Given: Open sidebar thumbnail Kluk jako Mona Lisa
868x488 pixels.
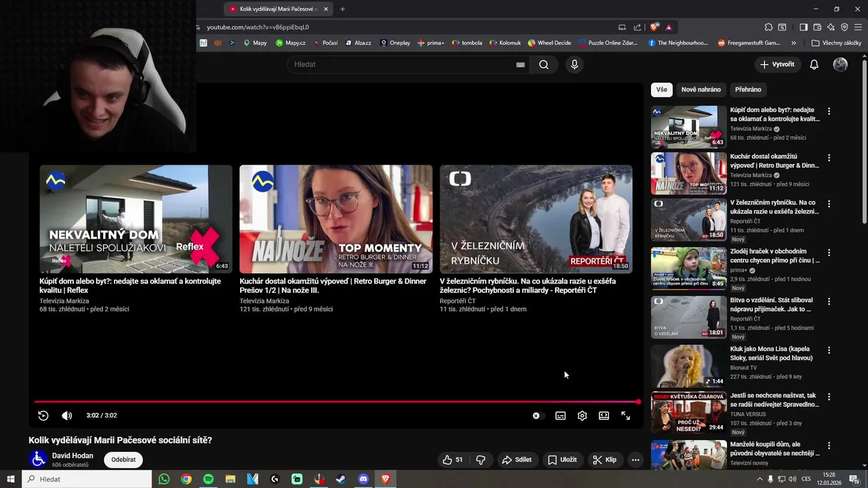Looking at the screenshot, I should click(x=688, y=366).
